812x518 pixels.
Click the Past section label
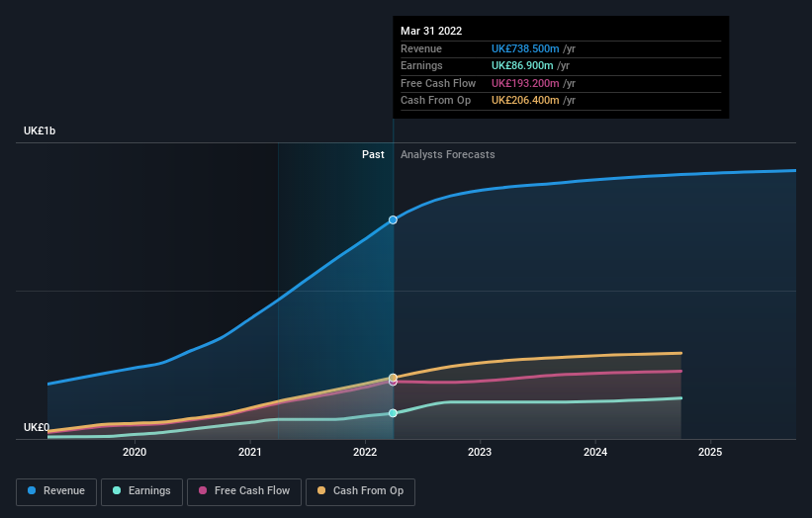click(x=373, y=155)
